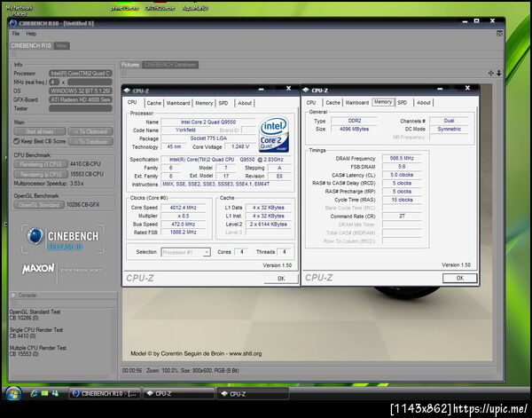Open SPD tab in the CPU-Z timings window
This screenshot has width=532, height=418.
click(x=402, y=103)
